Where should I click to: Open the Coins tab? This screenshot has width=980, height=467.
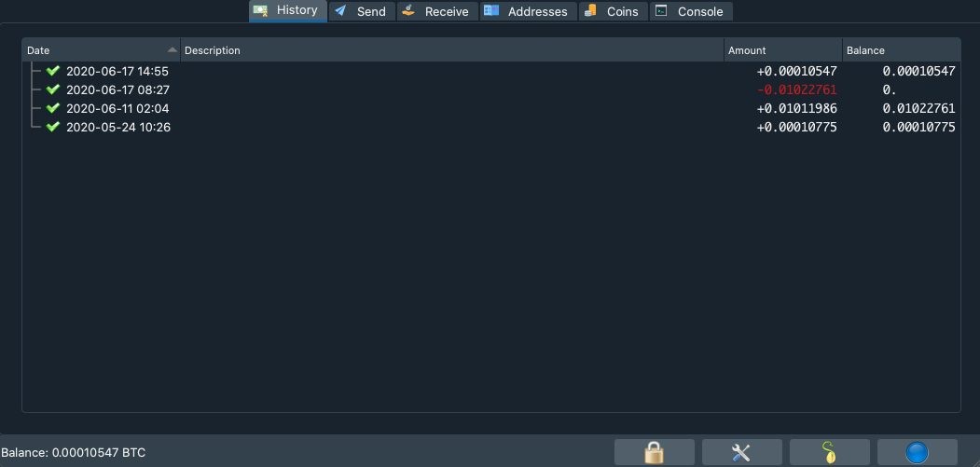614,11
